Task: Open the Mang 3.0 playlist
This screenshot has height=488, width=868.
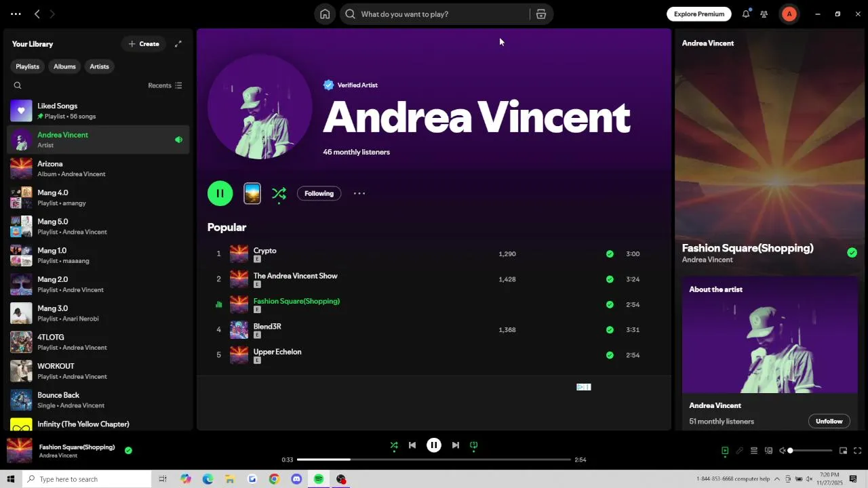Action: pos(98,313)
